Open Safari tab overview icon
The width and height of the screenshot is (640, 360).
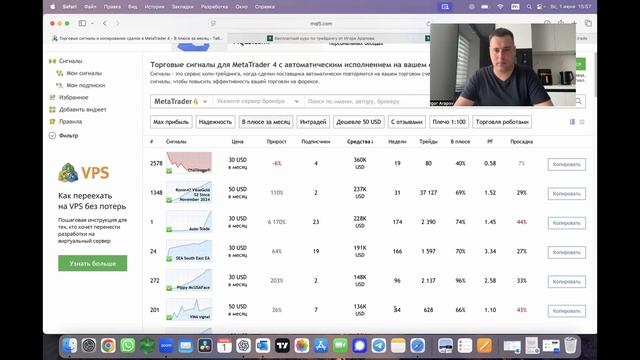[588, 23]
